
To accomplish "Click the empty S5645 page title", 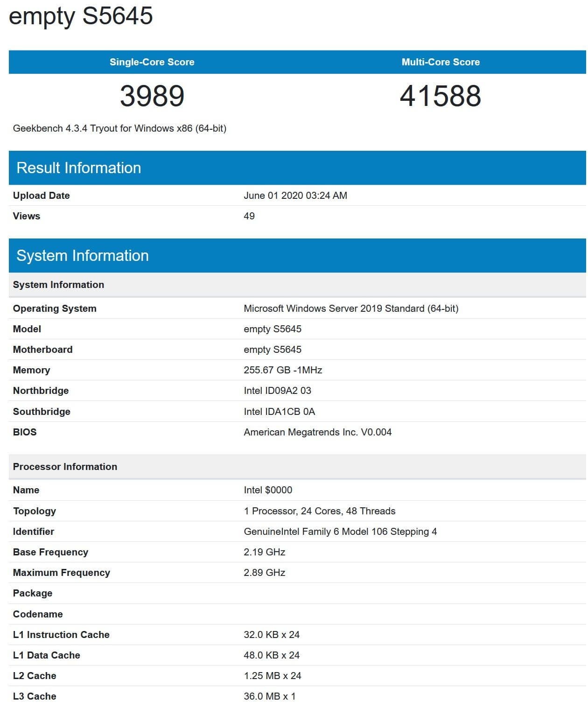I will [81, 16].
